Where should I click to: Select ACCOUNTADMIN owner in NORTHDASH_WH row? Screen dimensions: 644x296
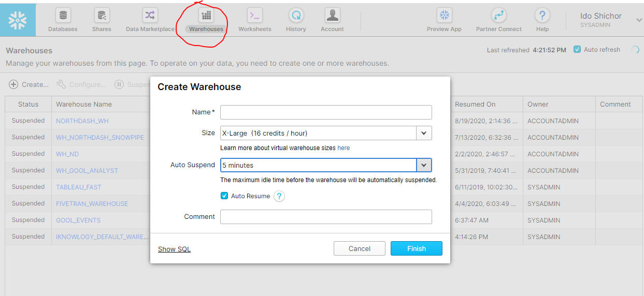coord(553,121)
